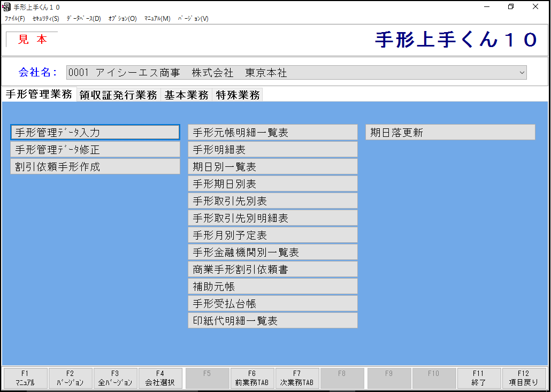Open the 補助元帳 ledger
The image size is (551, 392).
tap(273, 286)
